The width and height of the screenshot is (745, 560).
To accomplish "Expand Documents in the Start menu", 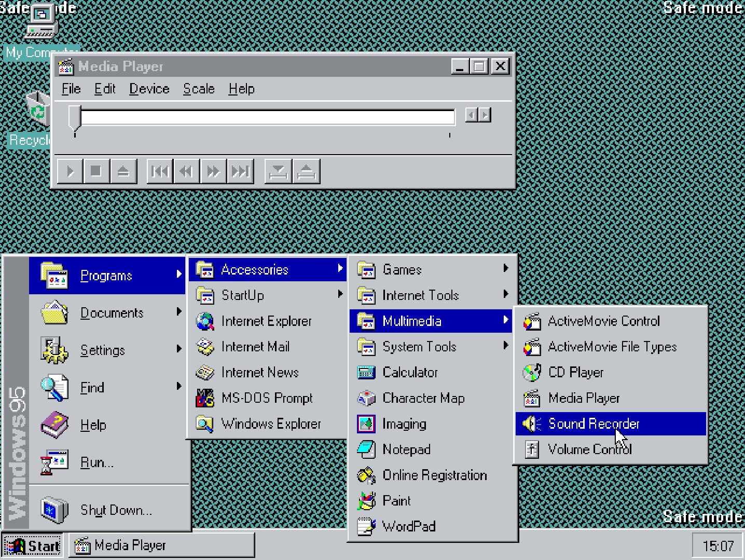I will (x=107, y=313).
